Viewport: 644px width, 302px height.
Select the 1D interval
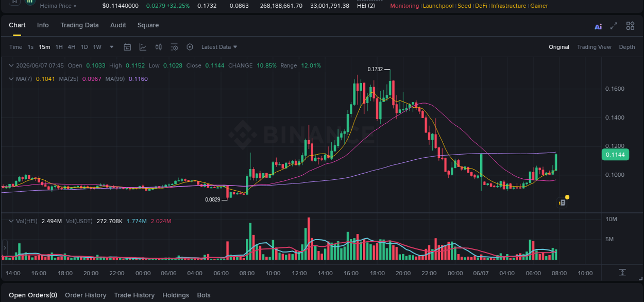pyautogui.click(x=84, y=47)
